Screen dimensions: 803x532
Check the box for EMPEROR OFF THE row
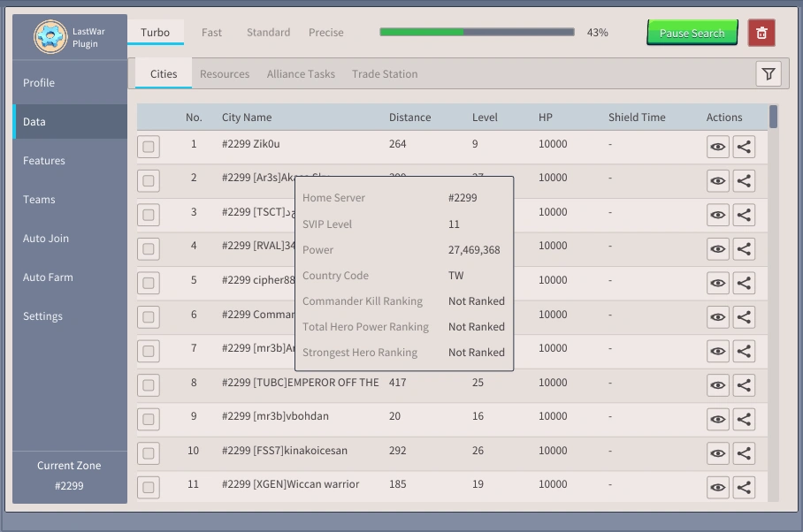coord(149,385)
